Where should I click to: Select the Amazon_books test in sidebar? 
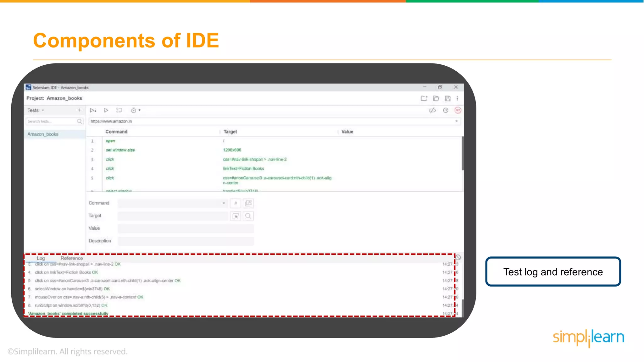coord(43,134)
